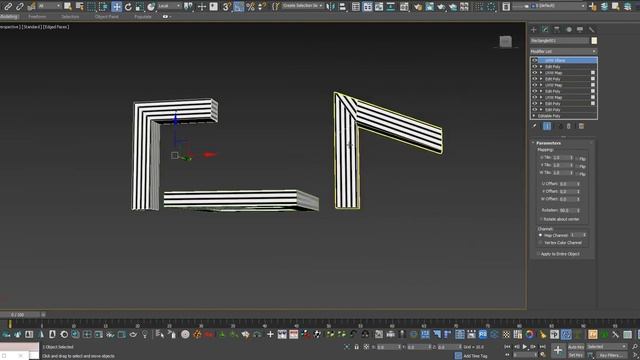Open the Motion command panel tab
640x360 pixels.
coord(569,29)
